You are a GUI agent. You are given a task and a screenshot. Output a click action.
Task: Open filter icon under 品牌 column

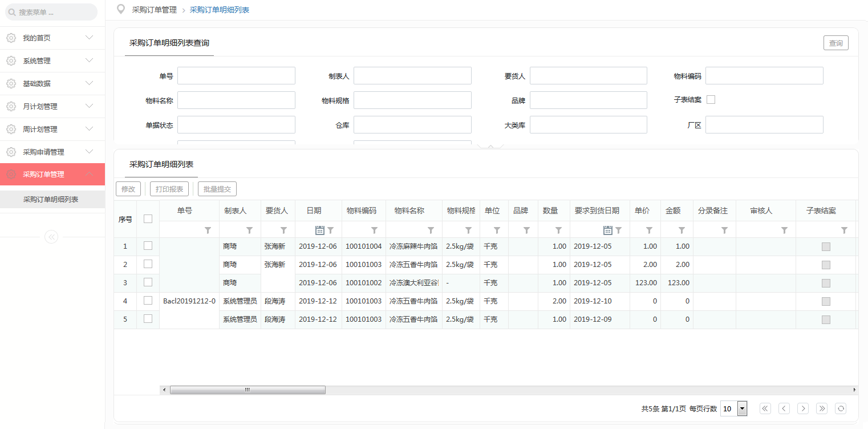pyautogui.click(x=526, y=230)
